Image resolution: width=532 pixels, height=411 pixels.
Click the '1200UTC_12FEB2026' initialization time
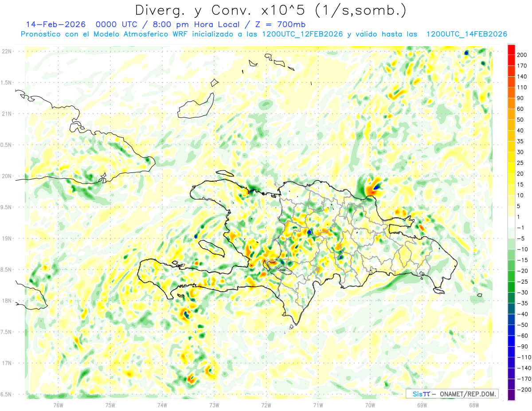(303, 34)
